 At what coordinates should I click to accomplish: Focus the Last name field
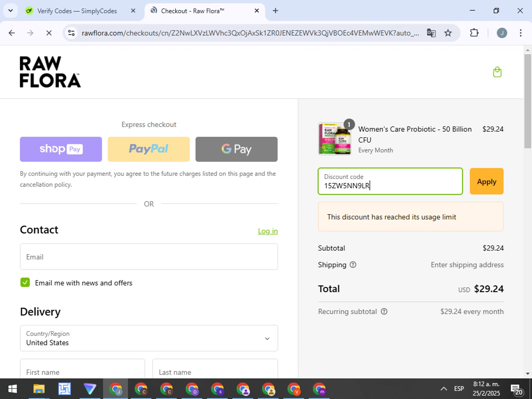click(215, 369)
